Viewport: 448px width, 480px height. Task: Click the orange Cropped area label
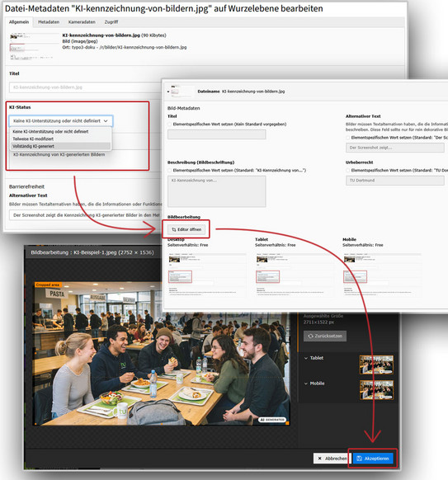tap(48, 285)
